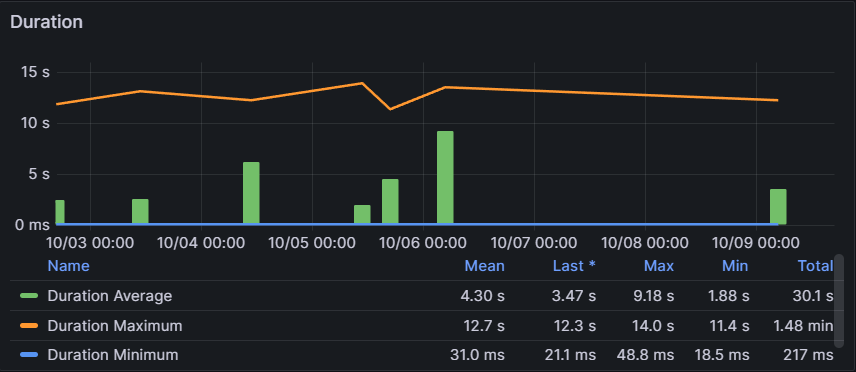Click the 3.47 s last value
Image resolution: width=856 pixels, height=372 pixels.
click(x=574, y=296)
